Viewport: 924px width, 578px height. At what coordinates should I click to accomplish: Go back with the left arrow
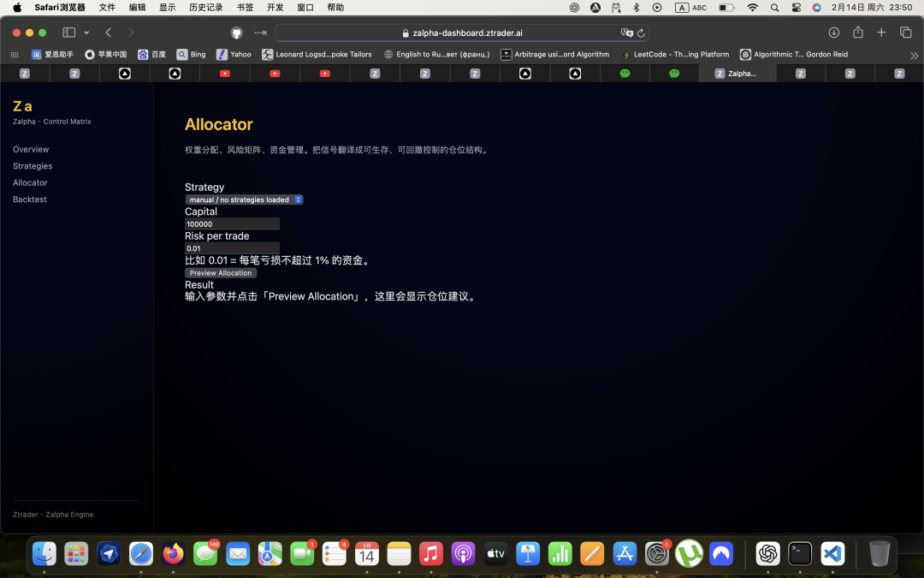coord(109,33)
